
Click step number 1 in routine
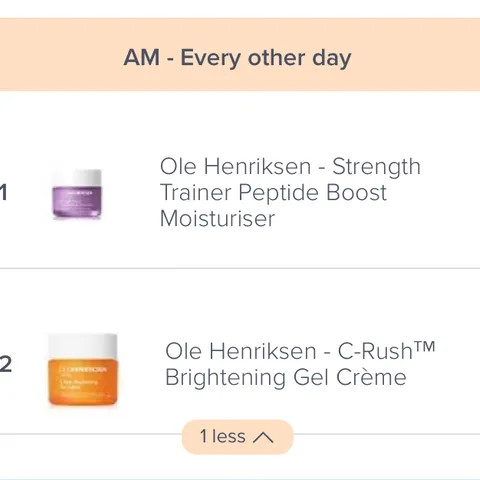coord(3,193)
